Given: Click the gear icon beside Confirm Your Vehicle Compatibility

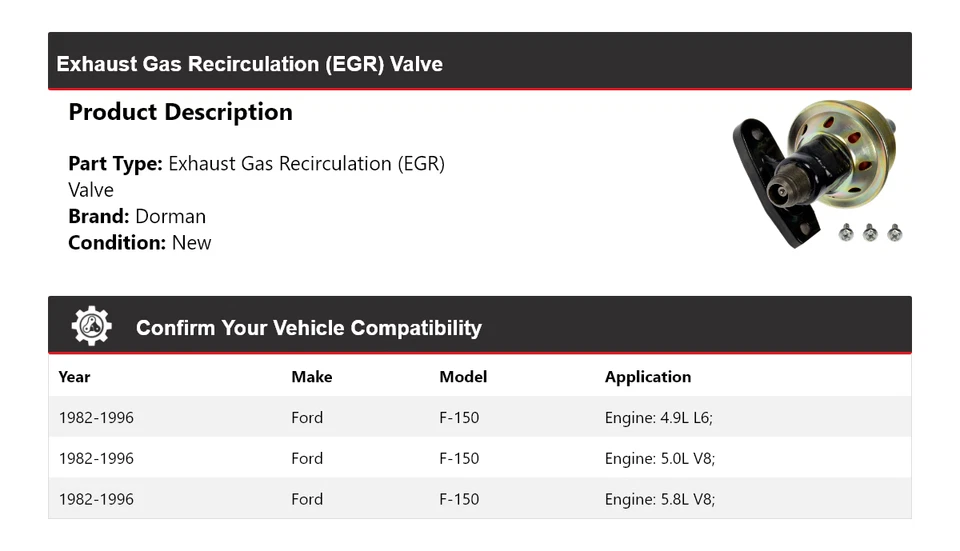Looking at the screenshot, I should [x=91, y=327].
